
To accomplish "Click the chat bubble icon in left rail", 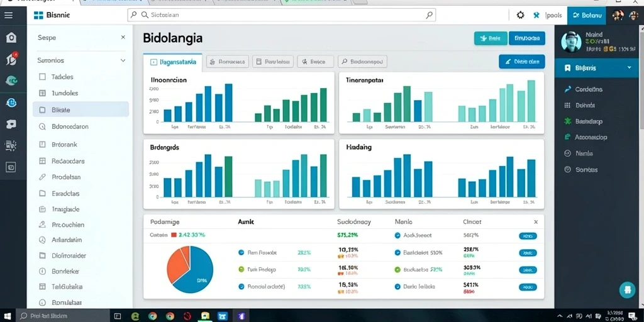I will (11, 124).
